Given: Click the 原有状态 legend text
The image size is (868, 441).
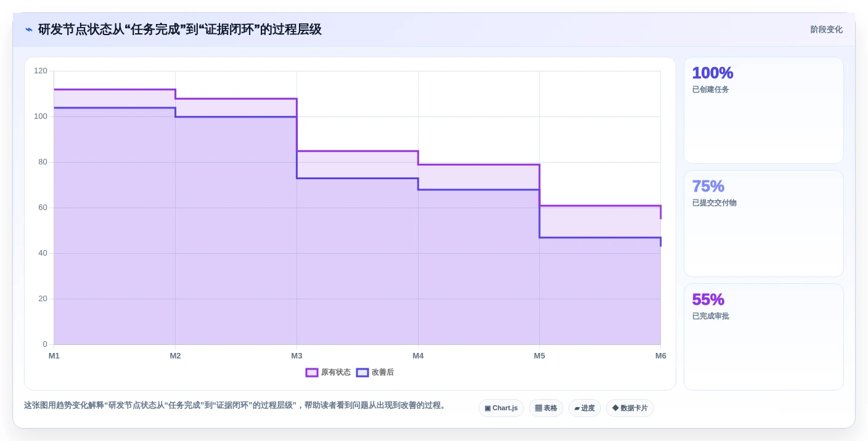Looking at the screenshot, I should 336,373.
